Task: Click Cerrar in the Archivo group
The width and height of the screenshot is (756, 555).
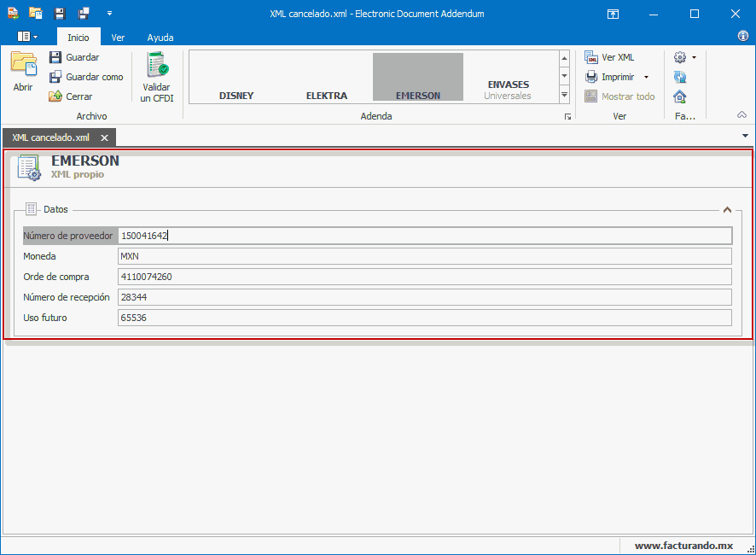Action: pyautogui.click(x=71, y=96)
